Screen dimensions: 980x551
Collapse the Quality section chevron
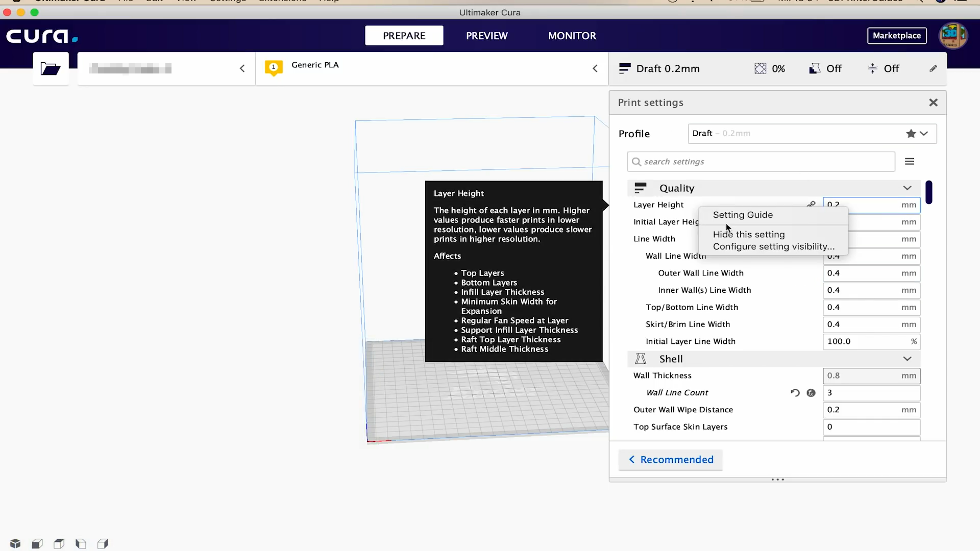click(x=907, y=188)
